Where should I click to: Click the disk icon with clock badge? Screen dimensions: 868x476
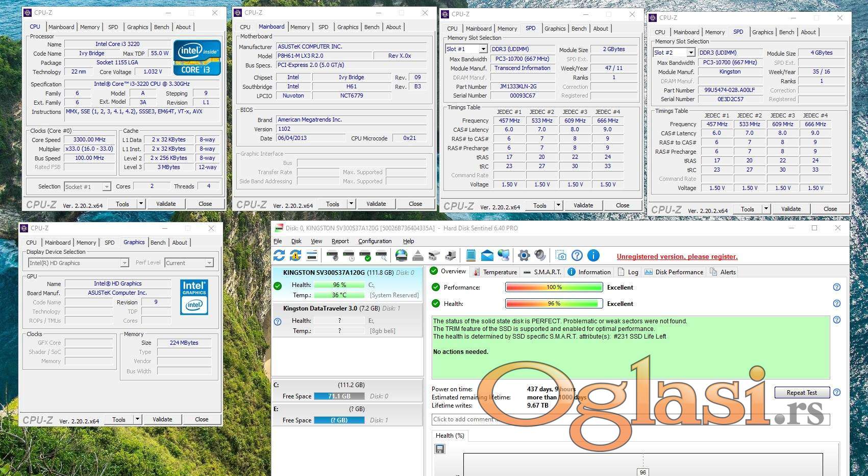click(x=349, y=255)
